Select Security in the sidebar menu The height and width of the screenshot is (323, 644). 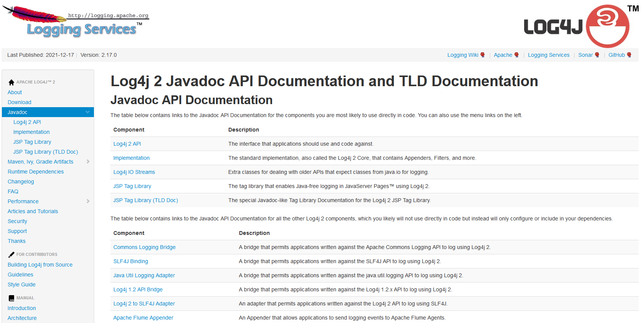pyautogui.click(x=17, y=221)
